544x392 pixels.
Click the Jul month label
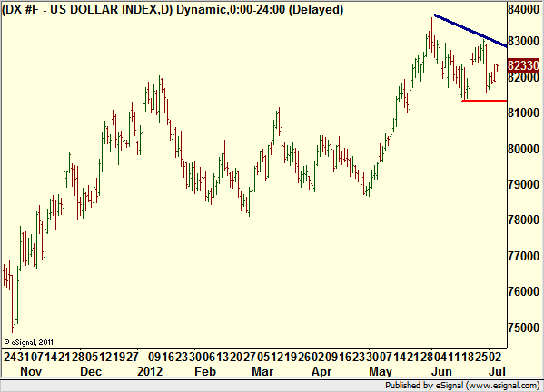(497, 371)
